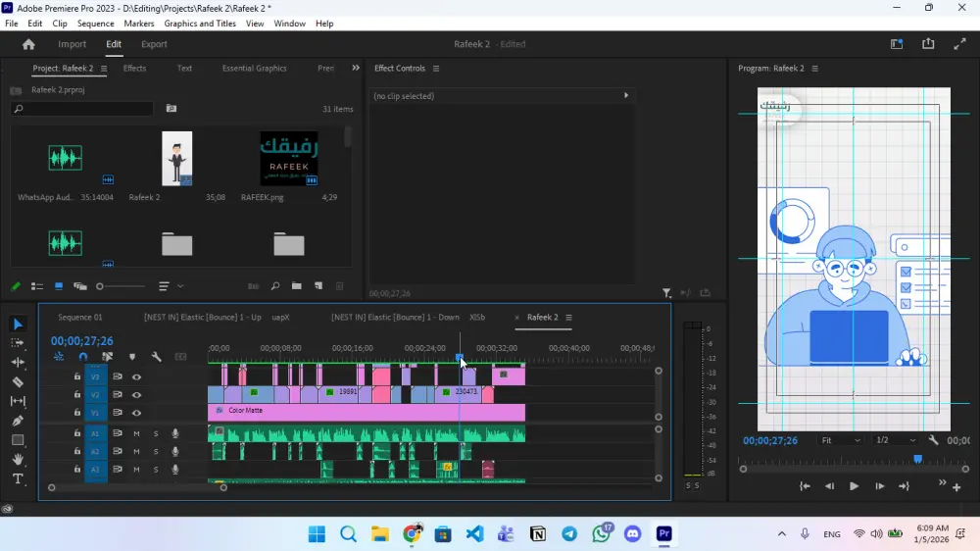Click the Project panel search field
980x551 pixels.
[x=82, y=109]
